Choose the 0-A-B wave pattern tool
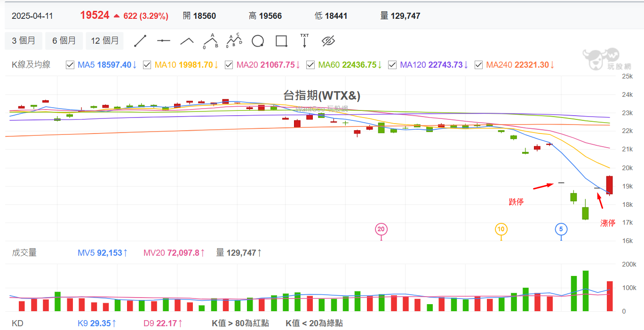644x330 pixels. (x=210, y=41)
